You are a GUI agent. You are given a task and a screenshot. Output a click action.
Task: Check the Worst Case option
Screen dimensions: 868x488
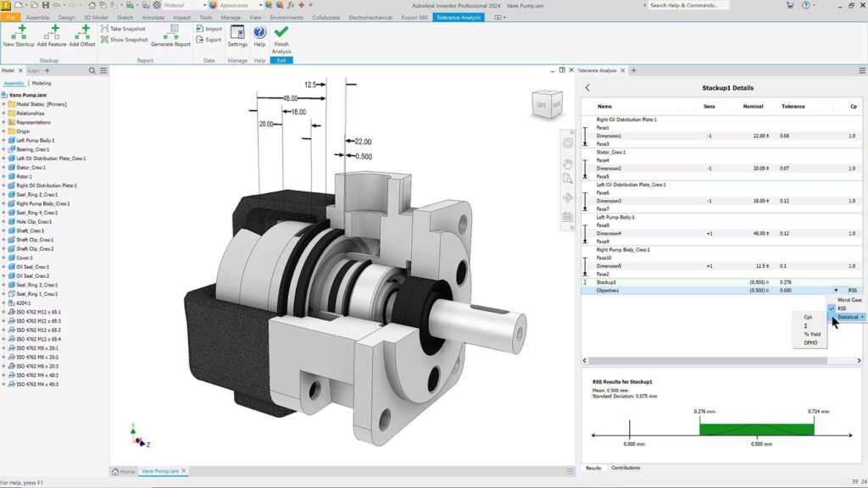click(849, 301)
